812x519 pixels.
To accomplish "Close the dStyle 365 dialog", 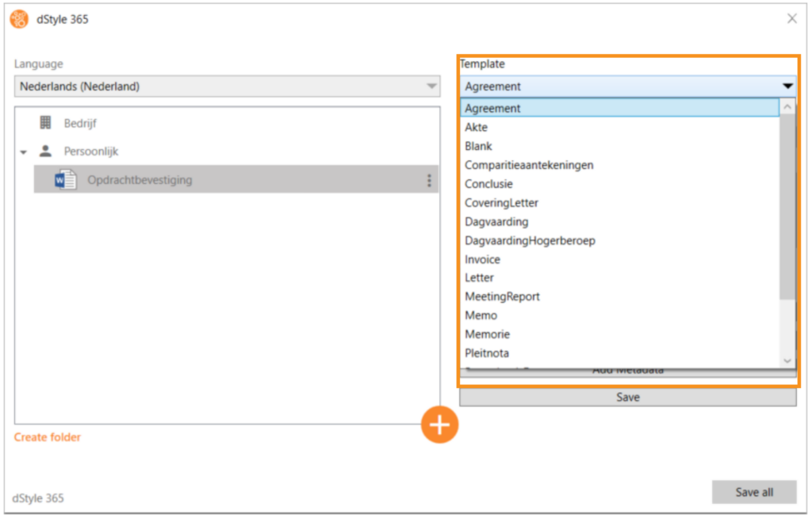I will [792, 19].
